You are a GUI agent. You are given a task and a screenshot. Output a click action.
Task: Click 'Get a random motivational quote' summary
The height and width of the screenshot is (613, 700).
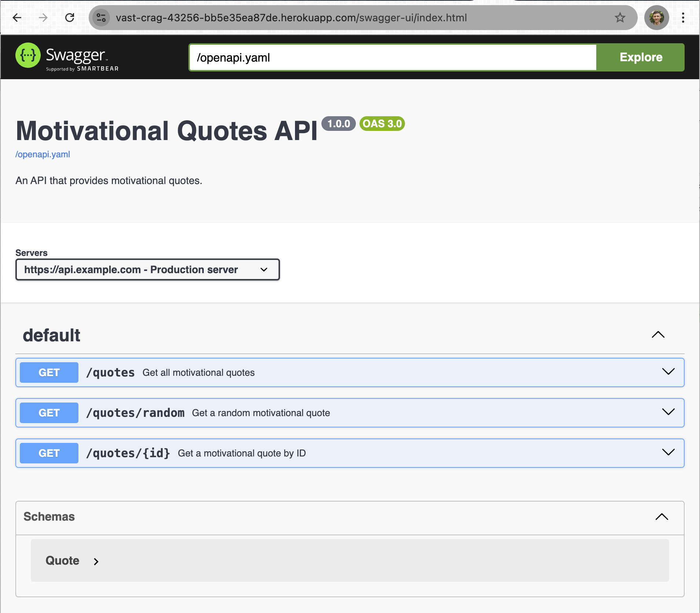(261, 413)
